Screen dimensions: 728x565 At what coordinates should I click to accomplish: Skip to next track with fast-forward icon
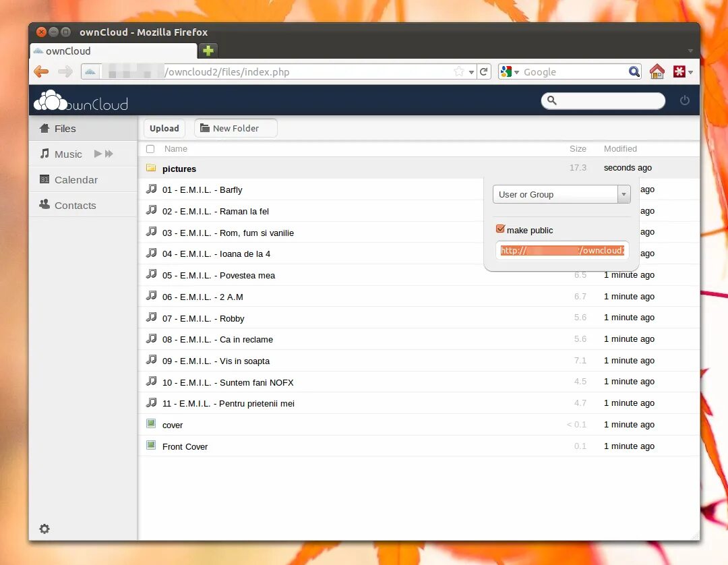click(x=109, y=154)
